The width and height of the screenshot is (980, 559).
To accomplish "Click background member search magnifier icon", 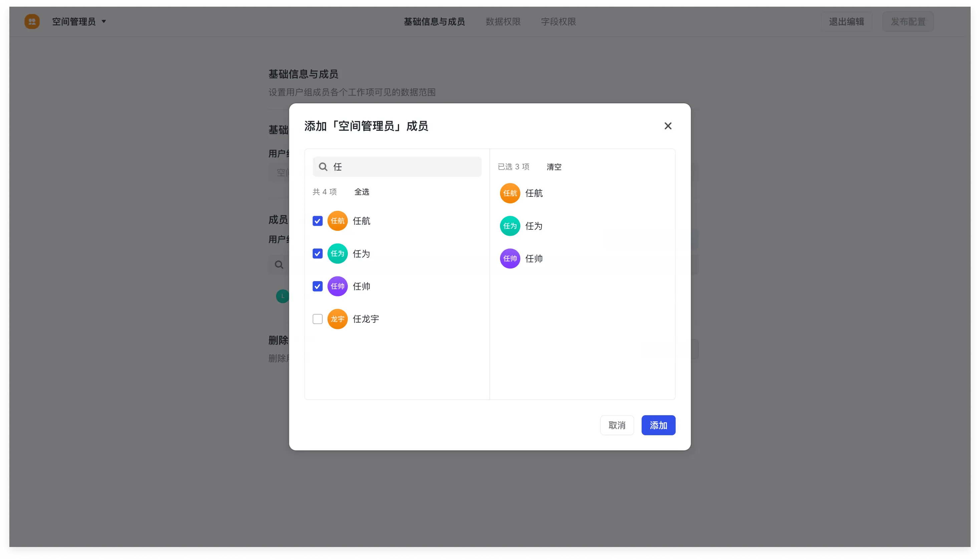I will (x=279, y=264).
